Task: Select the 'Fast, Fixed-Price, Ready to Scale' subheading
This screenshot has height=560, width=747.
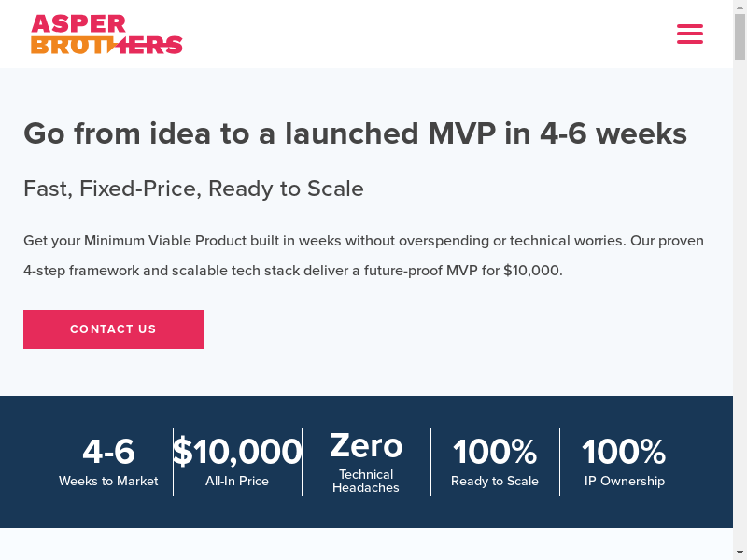Action: coord(193,189)
